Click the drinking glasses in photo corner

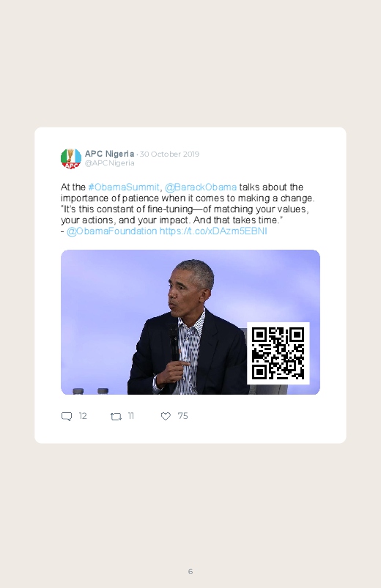[90, 391]
